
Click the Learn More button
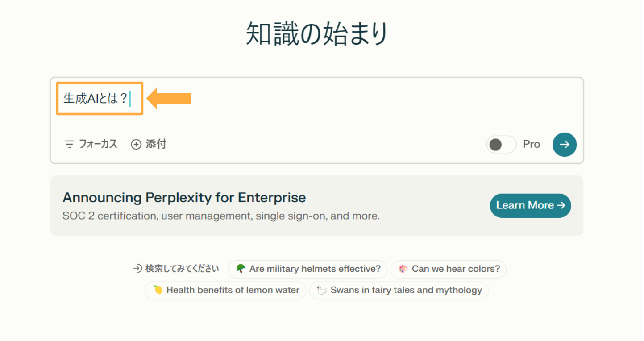(530, 205)
